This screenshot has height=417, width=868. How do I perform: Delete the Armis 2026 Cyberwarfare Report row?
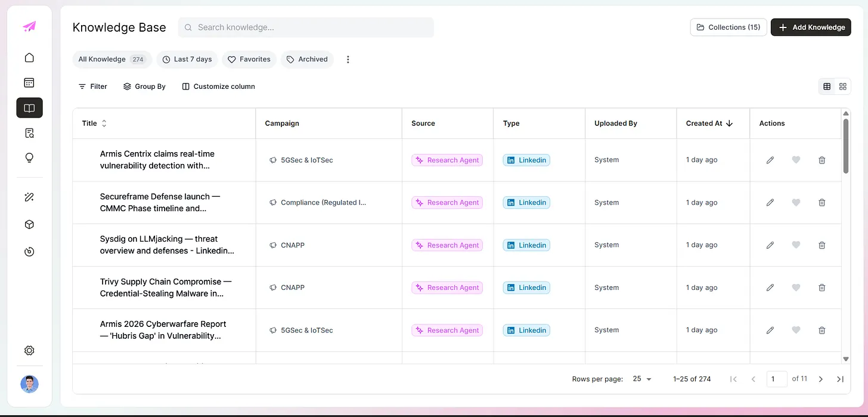(x=822, y=330)
